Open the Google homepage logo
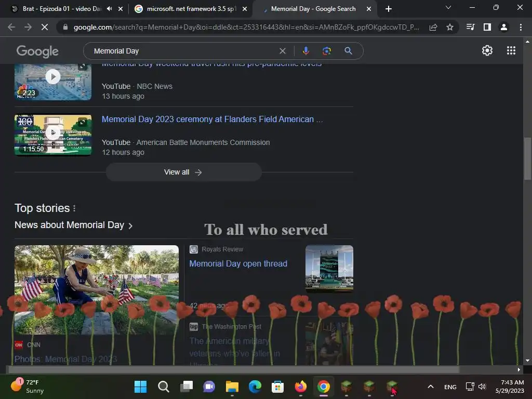532x399 pixels. coord(37,51)
